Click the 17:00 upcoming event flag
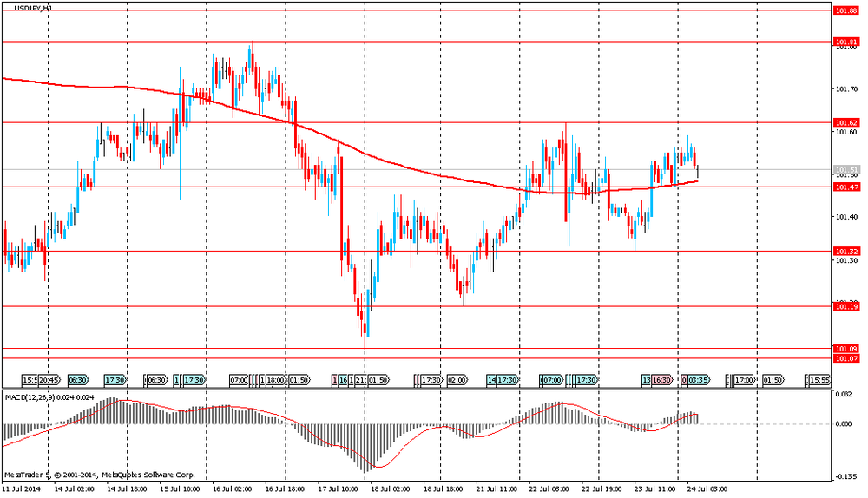Image resolution: width=868 pixels, height=498 pixels. 744,380
